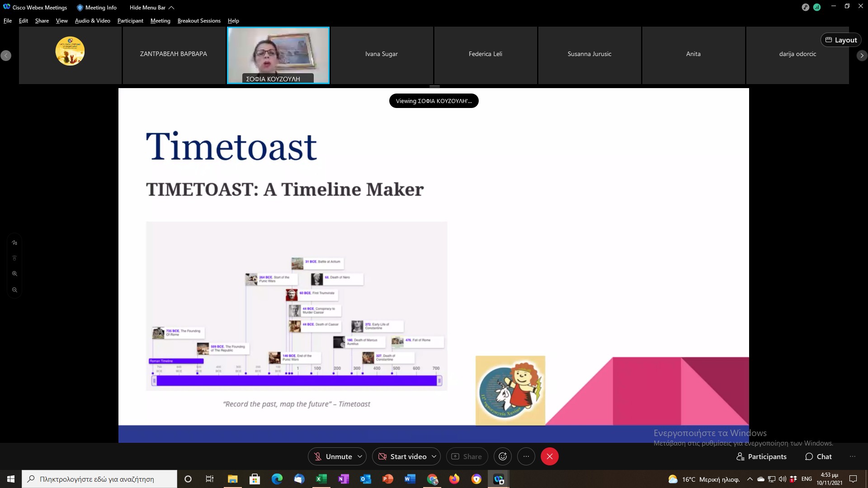This screenshot has height=488, width=868.
Task: Select Ivana Sugar participant tile
Action: [x=382, y=55]
